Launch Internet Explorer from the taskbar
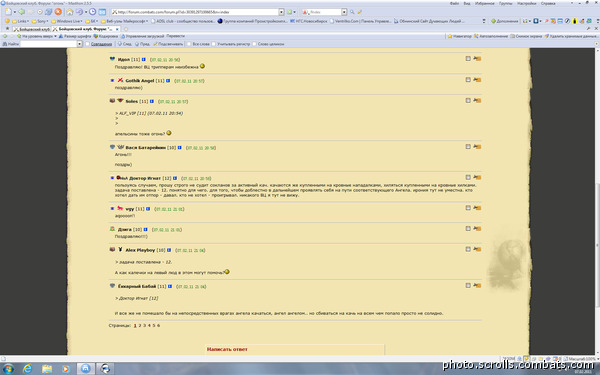The height and width of the screenshot is (375, 600). (27, 369)
